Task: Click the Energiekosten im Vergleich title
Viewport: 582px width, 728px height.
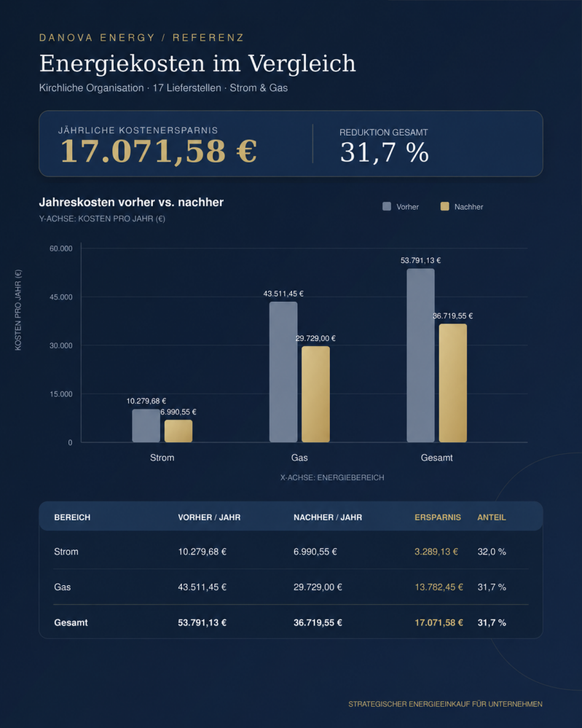Action: (197, 63)
